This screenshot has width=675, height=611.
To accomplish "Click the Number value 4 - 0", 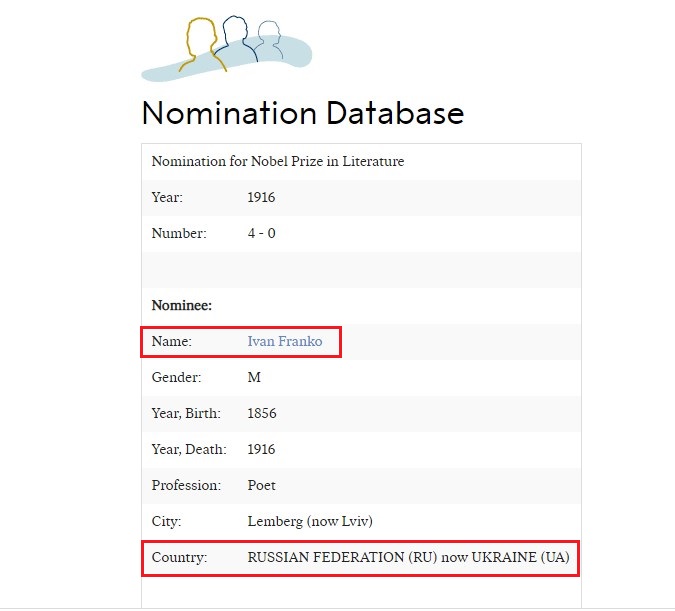I will pos(262,233).
